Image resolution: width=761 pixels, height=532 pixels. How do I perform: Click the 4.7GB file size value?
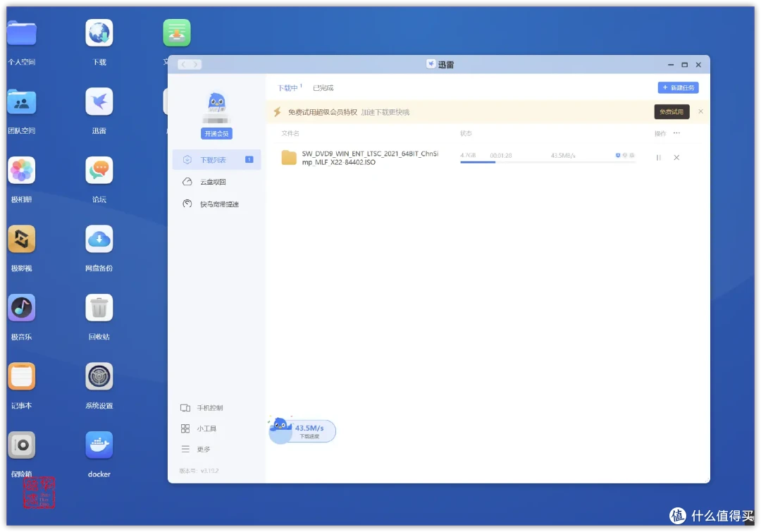point(468,156)
